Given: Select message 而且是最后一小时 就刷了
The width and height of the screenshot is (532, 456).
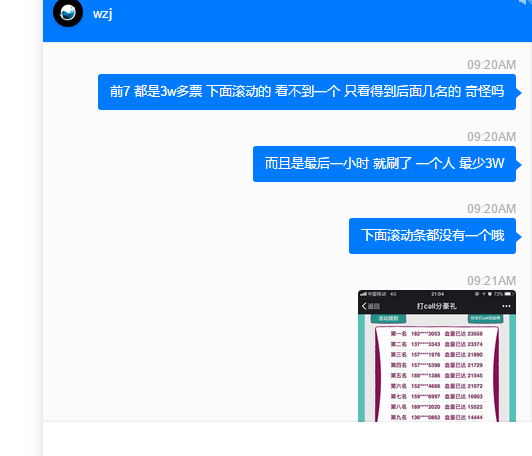Looking at the screenshot, I should [x=384, y=164].
